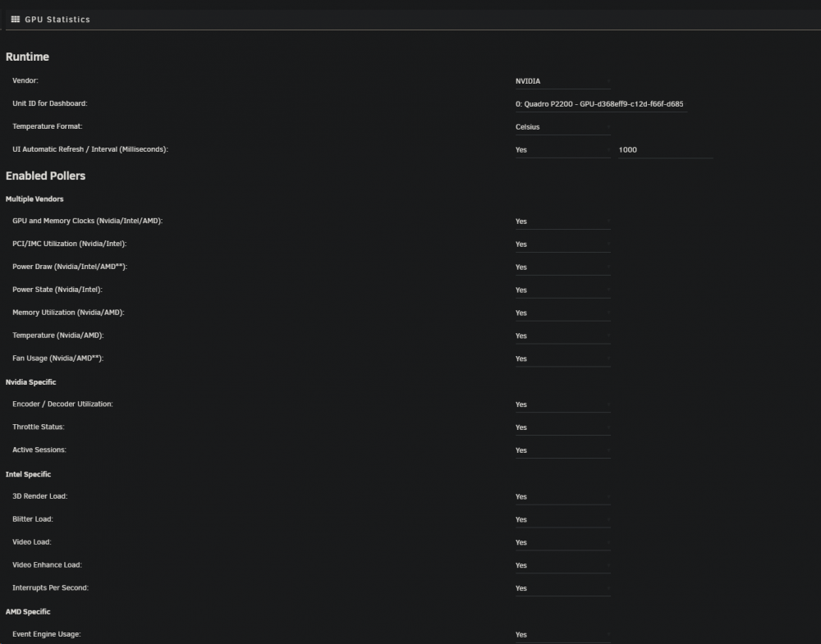Screen dimensions: 821x644
Task: Open the Vendor dropdown showing NVIDIA
Action: [x=563, y=81]
